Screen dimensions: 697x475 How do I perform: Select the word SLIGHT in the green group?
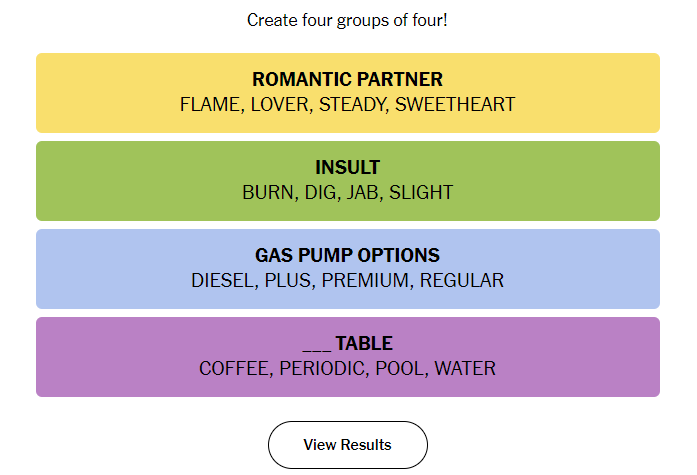tap(421, 192)
